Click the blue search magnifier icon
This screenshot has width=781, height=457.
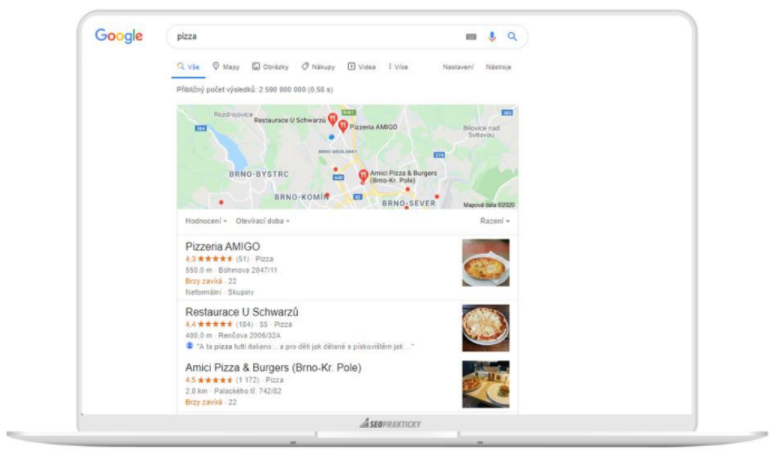pyautogui.click(x=512, y=36)
